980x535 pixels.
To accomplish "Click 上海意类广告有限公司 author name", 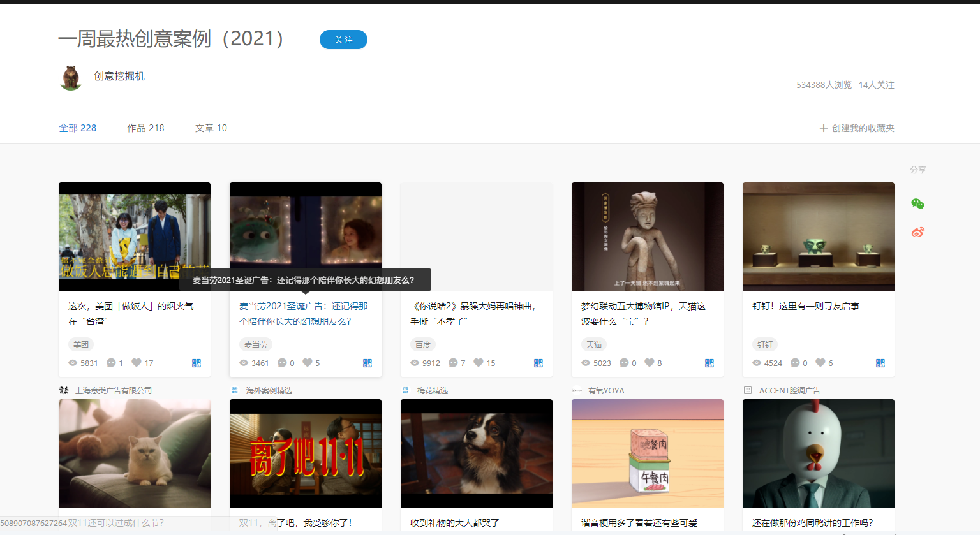I will 114,390.
